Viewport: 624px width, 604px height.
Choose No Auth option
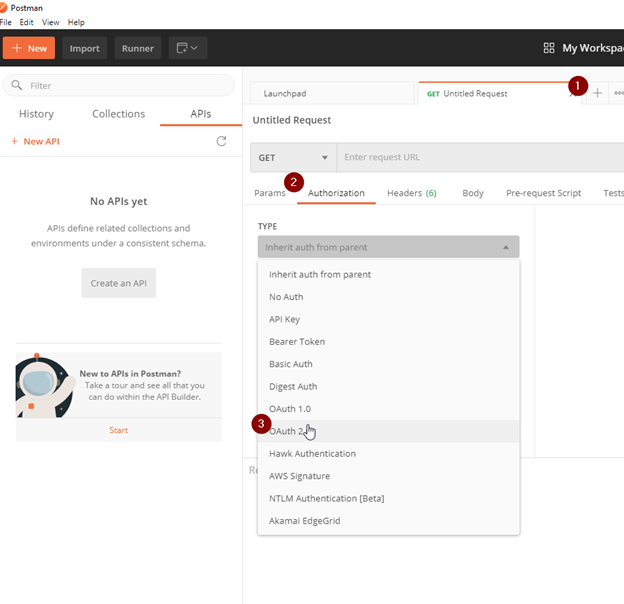(x=388, y=297)
